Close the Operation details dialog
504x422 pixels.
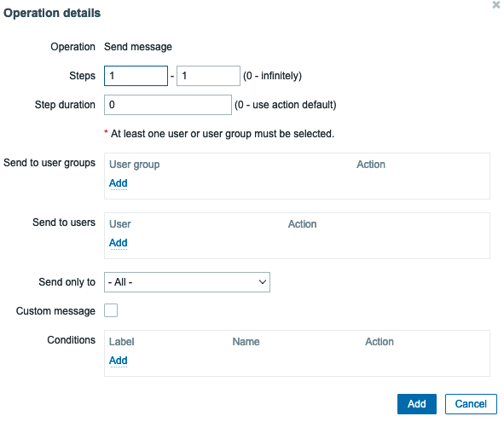click(x=496, y=5)
